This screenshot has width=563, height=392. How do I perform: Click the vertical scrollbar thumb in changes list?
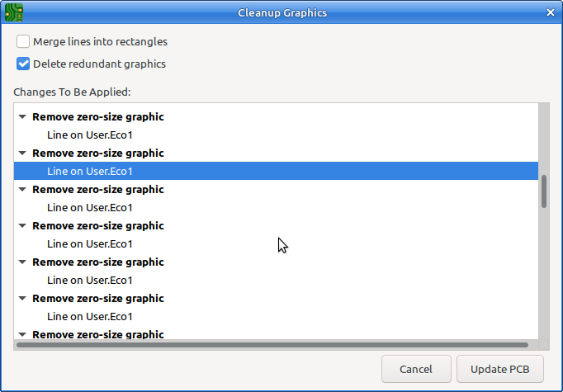tap(544, 191)
